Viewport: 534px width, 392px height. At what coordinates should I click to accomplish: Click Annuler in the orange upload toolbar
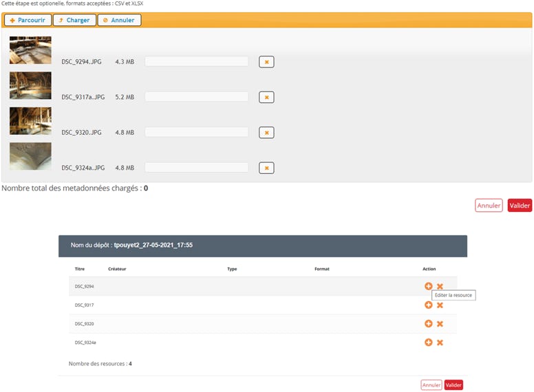click(119, 20)
